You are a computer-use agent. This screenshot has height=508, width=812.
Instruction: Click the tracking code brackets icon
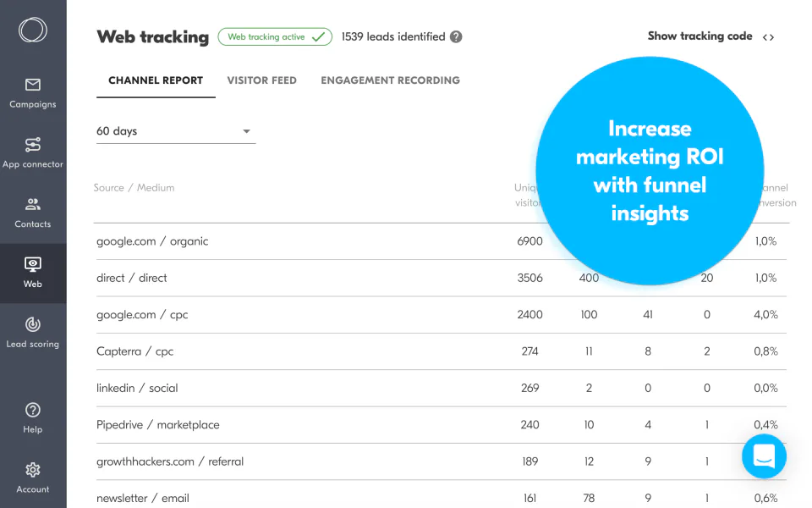[x=768, y=37]
